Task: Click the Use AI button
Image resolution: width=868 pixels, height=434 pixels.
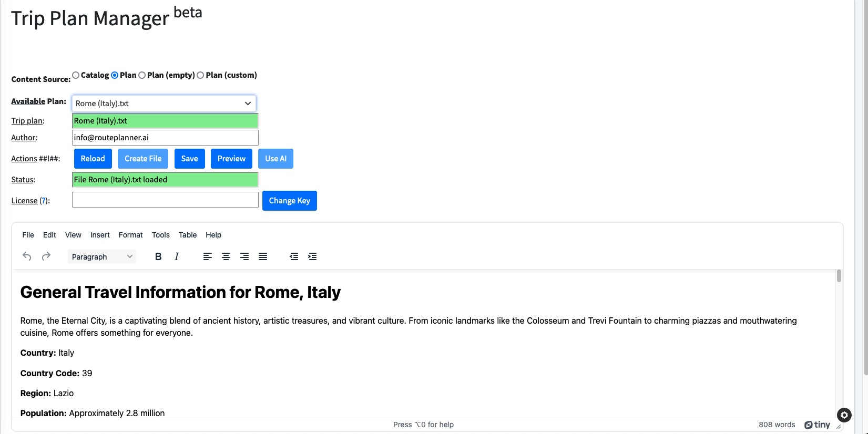Action: tap(275, 159)
